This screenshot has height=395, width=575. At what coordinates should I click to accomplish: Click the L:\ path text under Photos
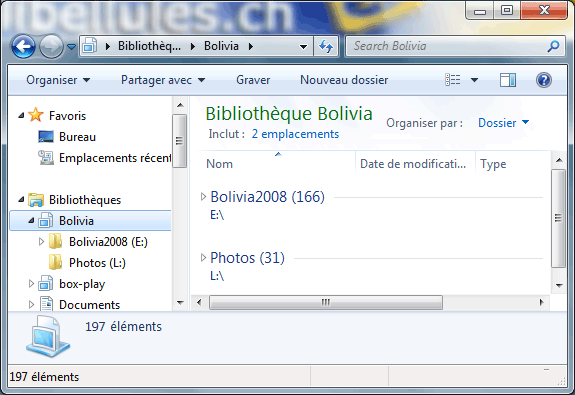coord(217,275)
